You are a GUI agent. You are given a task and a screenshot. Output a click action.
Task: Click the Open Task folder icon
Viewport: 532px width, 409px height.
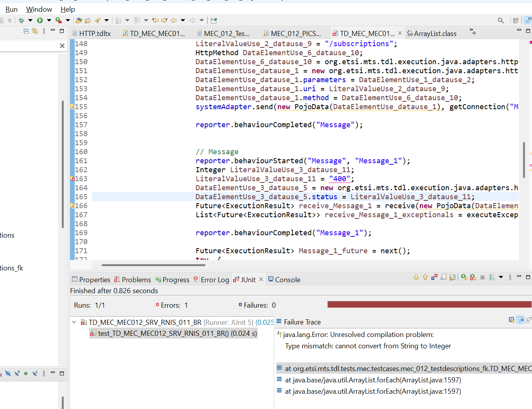coord(88,20)
